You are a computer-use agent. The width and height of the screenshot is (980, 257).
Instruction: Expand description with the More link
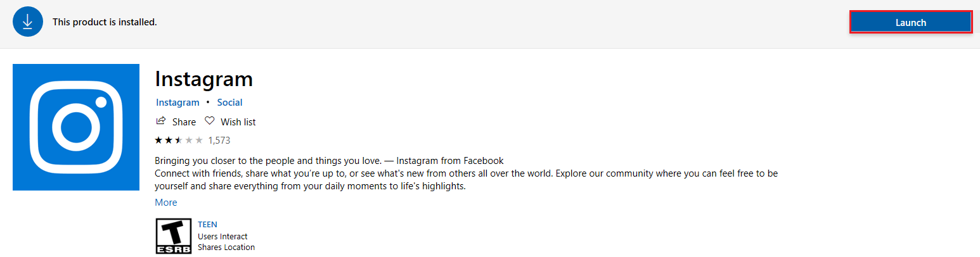pyautogui.click(x=165, y=203)
